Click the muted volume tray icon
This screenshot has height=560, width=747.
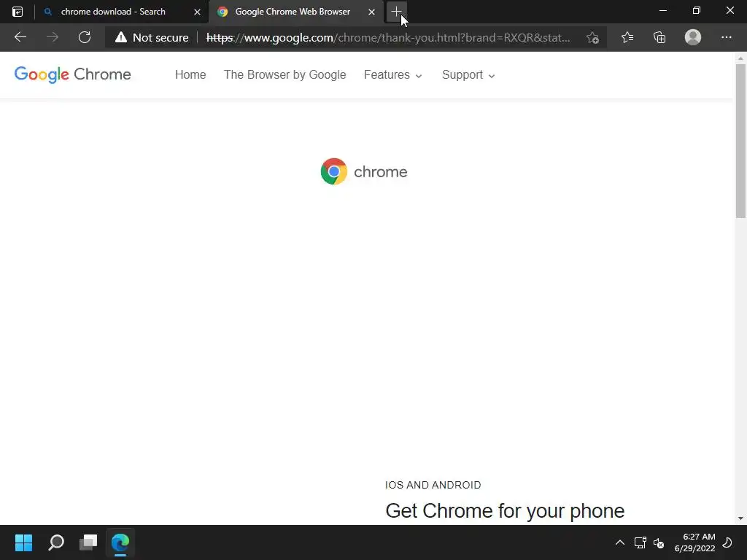coord(659,542)
